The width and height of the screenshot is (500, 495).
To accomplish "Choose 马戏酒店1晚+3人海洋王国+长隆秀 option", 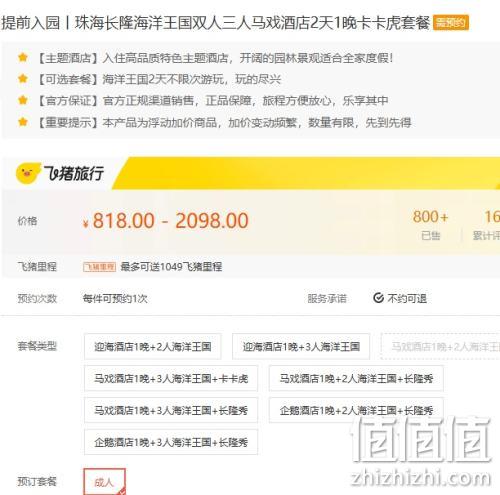I will click(171, 410).
